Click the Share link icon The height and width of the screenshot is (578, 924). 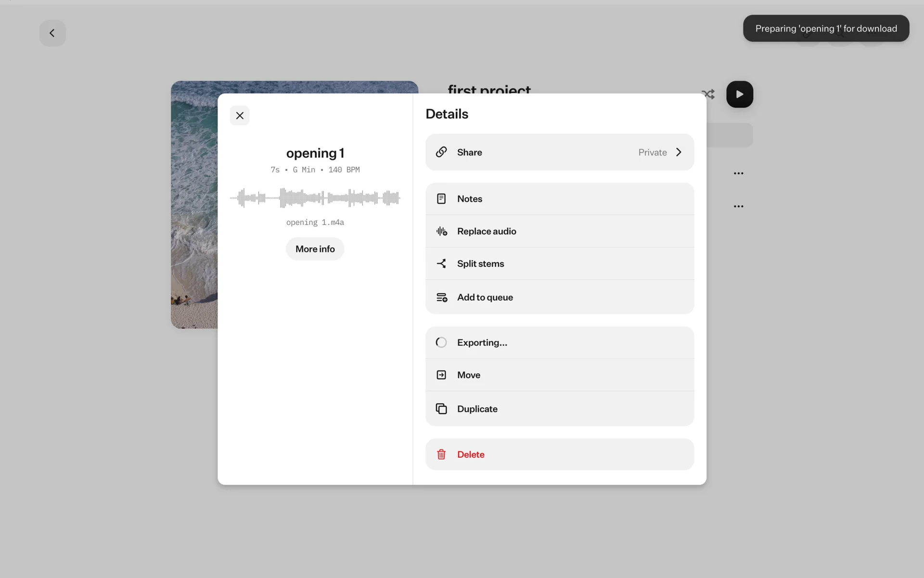(x=441, y=152)
